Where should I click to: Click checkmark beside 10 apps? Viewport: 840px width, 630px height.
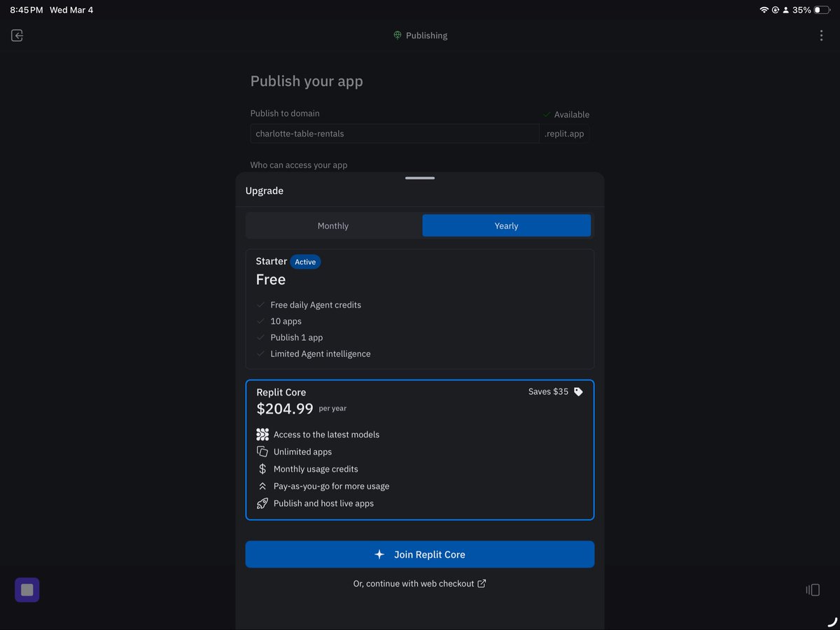261,321
